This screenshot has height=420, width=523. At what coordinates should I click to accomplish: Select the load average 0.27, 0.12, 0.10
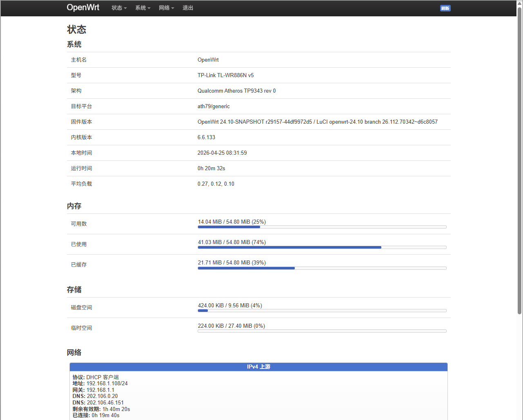(x=216, y=184)
